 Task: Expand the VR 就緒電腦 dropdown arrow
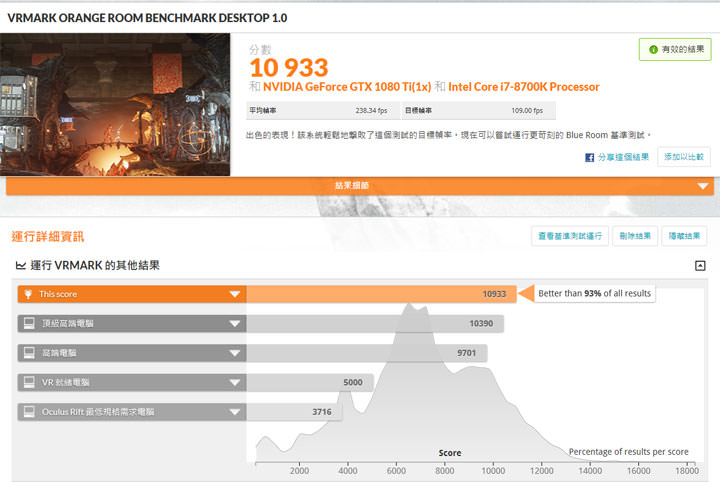(234, 382)
